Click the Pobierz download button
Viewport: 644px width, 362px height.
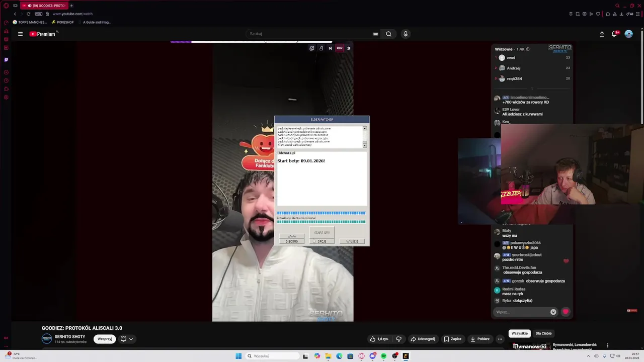[x=480, y=339]
